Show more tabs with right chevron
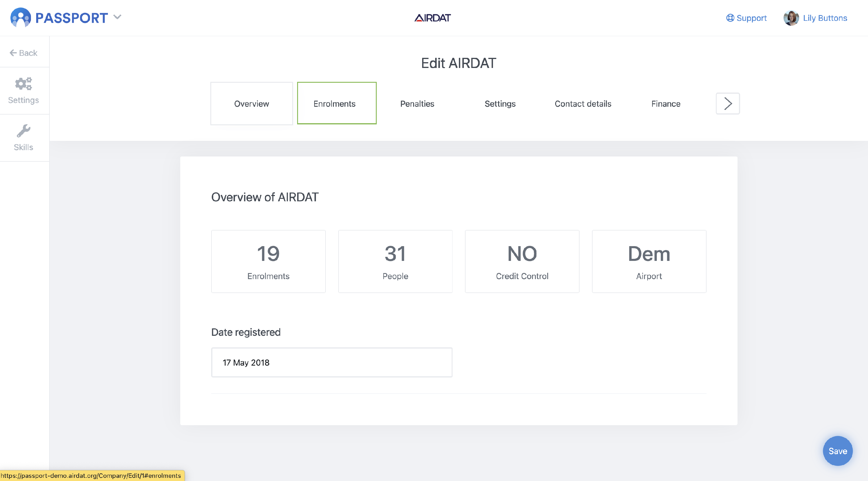 727,104
